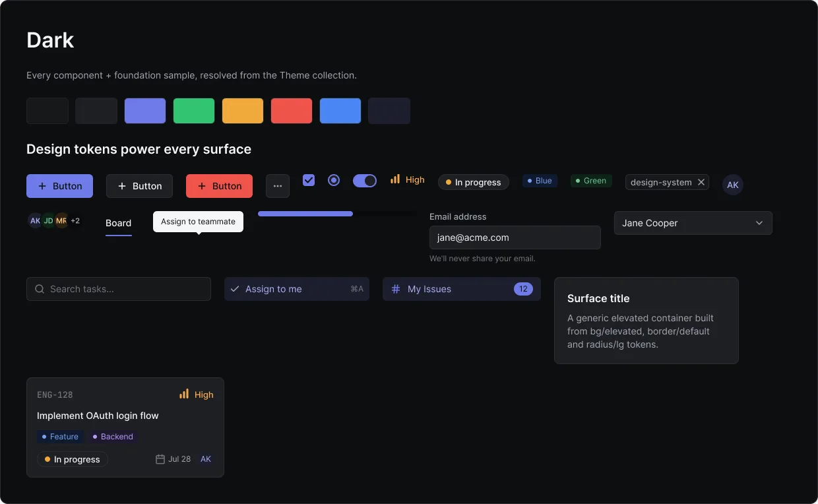Choose the Assign to me menu item

point(297,289)
